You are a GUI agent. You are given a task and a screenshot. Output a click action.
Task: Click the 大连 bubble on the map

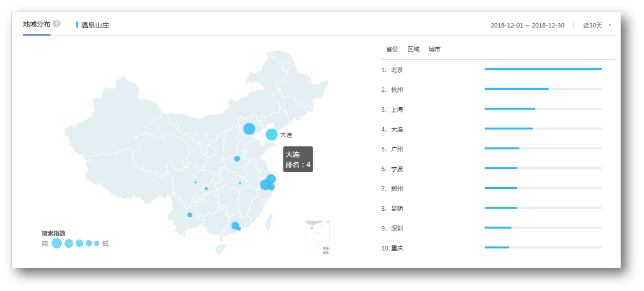271,135
